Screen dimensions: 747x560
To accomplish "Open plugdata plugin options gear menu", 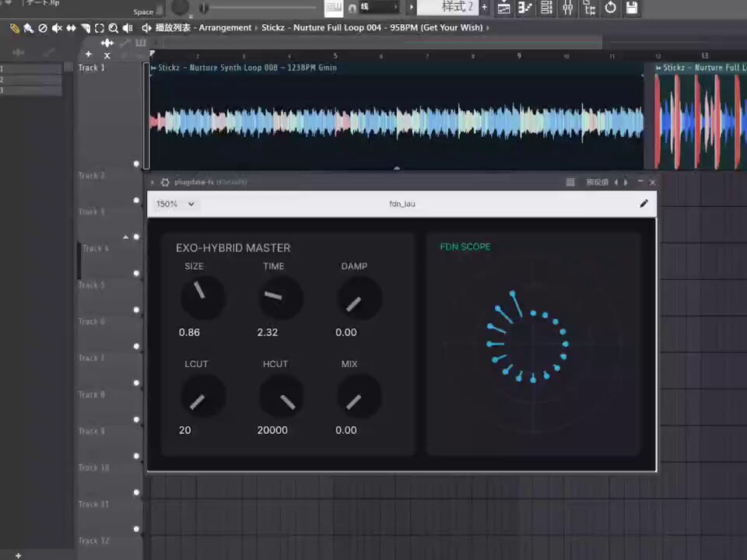I will click(165, 182).
